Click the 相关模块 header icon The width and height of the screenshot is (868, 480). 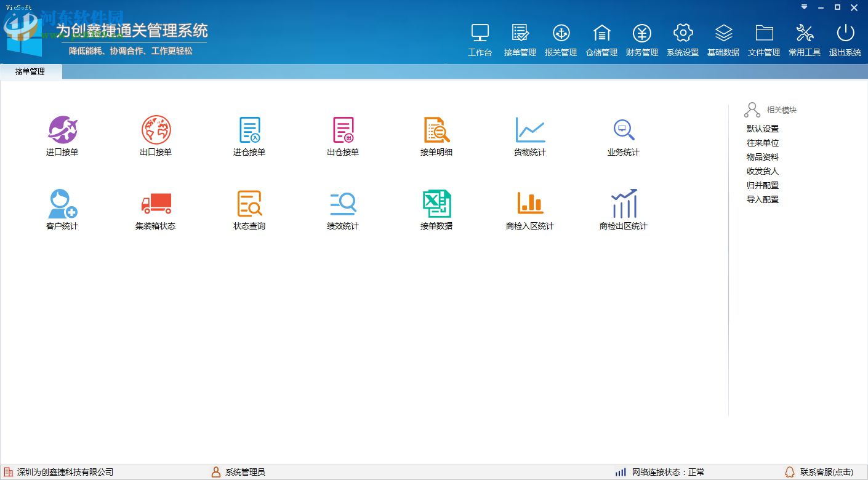(752, 110)
